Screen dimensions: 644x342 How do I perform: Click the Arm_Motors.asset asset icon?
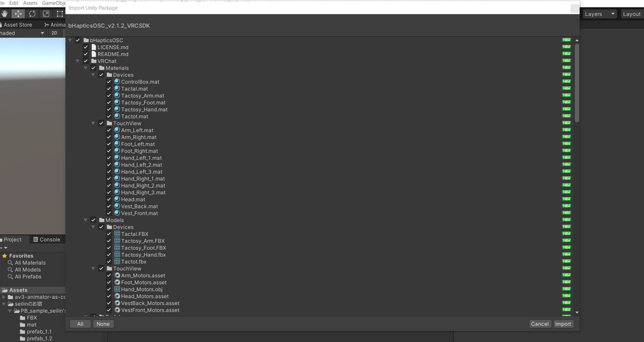point(117,276)
